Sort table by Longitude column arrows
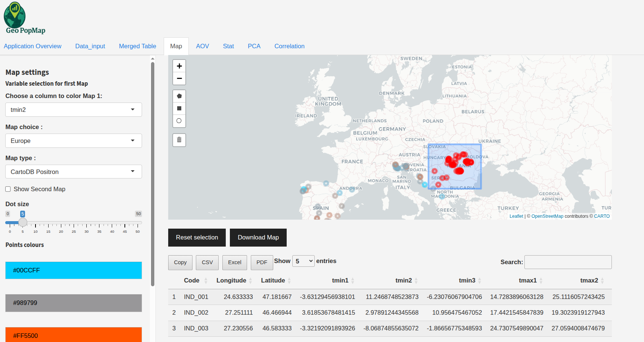Viewport: 644px width, 342px height. [250, 281]
